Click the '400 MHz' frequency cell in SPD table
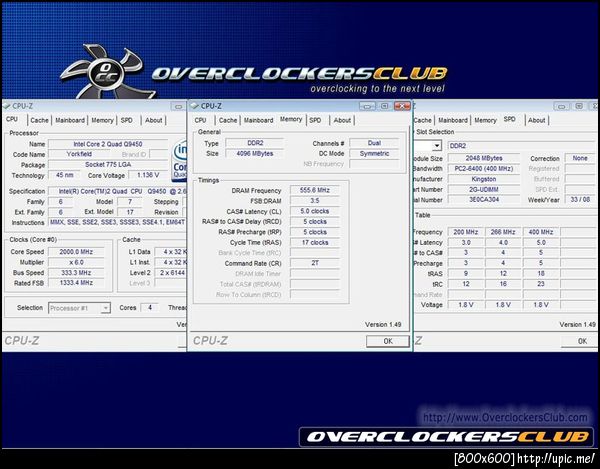This screenshot has height=469, width=600. pyautogui.click(x=540, y=232)
